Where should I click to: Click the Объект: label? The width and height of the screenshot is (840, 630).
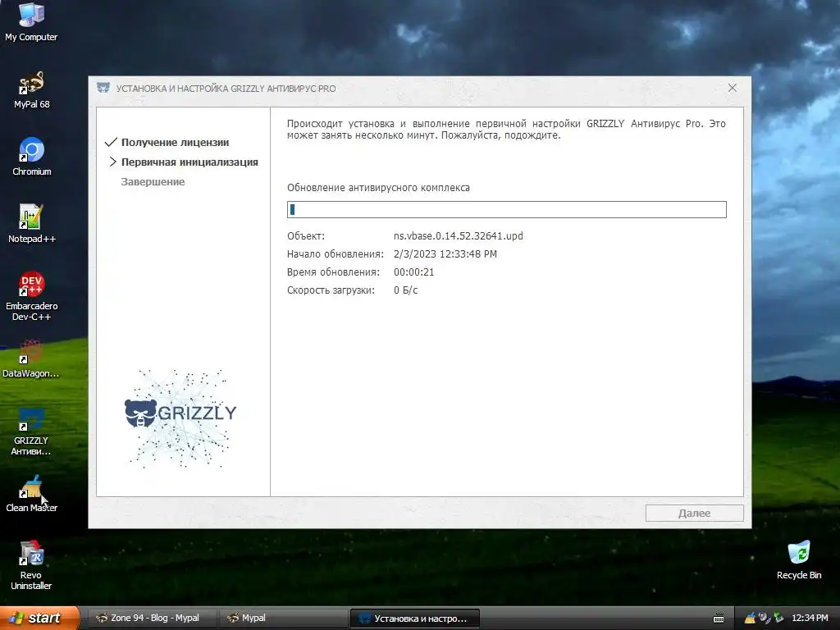click(306, 235)
